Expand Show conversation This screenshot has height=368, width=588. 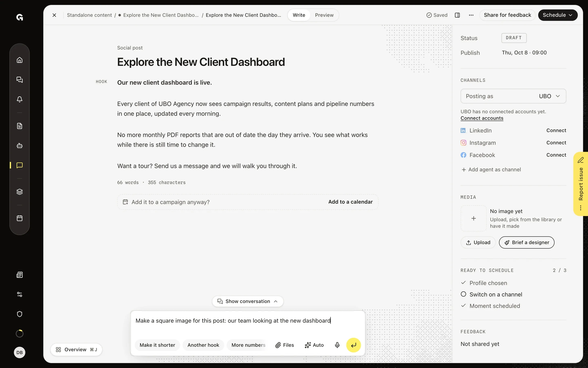click(248, 301)
